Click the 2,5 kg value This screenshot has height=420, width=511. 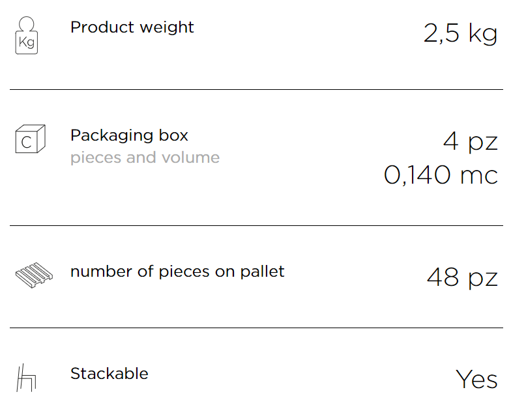click(460, 33)
